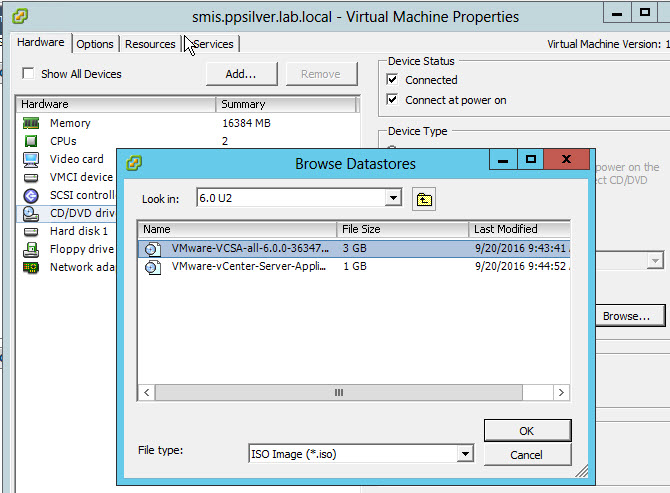Select the Memory row label
The width and height of the screenshot is (670, 493).
70,123
